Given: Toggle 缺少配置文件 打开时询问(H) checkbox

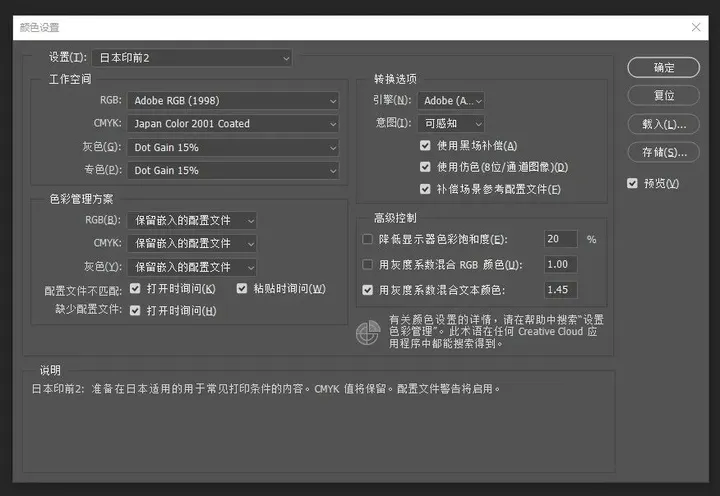Looking at the screenshot, I should pyautogui.click(x=135, y=310).
